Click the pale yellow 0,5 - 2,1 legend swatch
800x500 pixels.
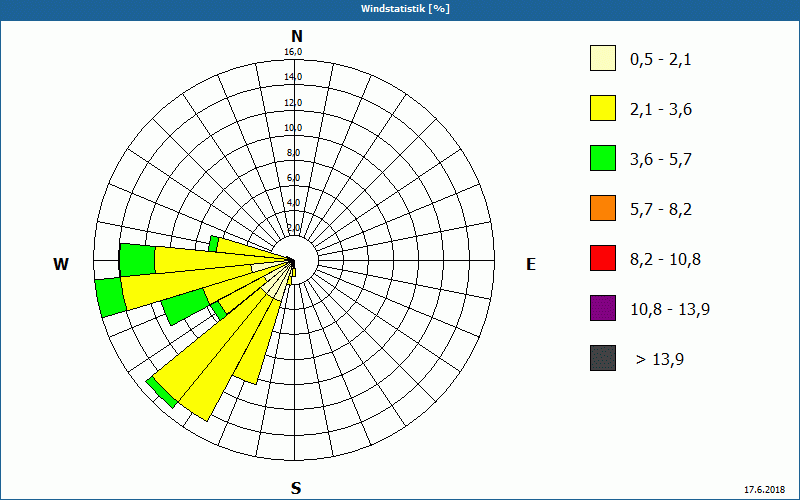pos(603,58)
